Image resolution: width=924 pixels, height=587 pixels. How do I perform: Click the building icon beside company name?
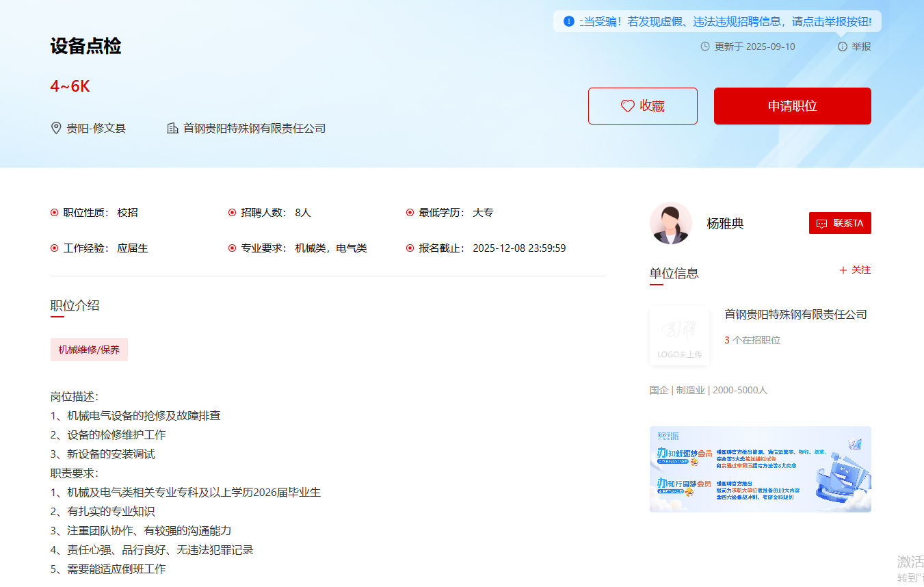pos(172,128)
